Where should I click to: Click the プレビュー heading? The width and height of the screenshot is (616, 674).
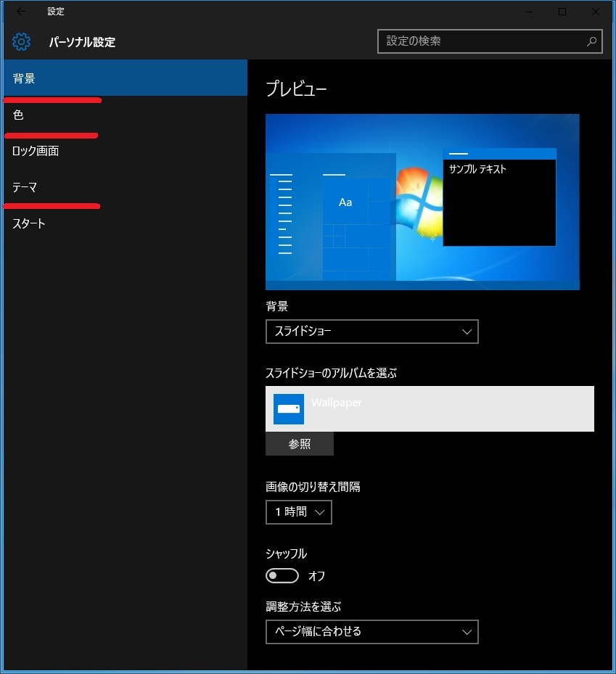(296, 89)
